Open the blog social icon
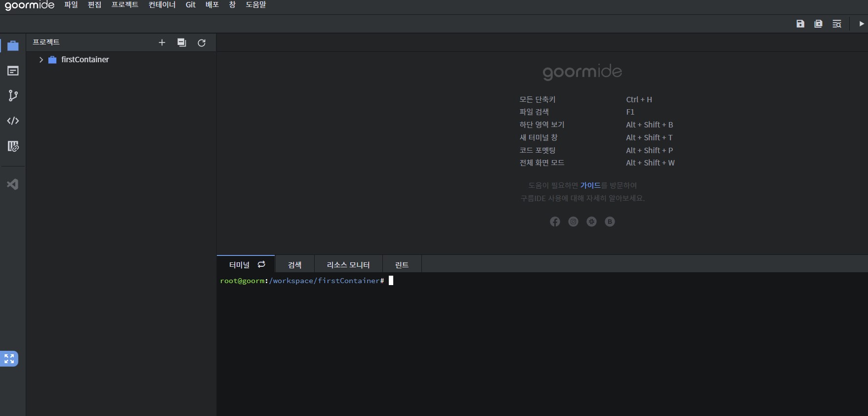Screen dimensions: 868x416 (x=610, y=222)
